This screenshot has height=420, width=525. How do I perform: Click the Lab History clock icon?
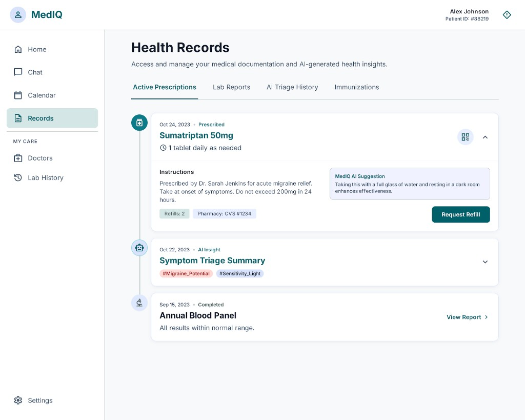coord(18,177)
